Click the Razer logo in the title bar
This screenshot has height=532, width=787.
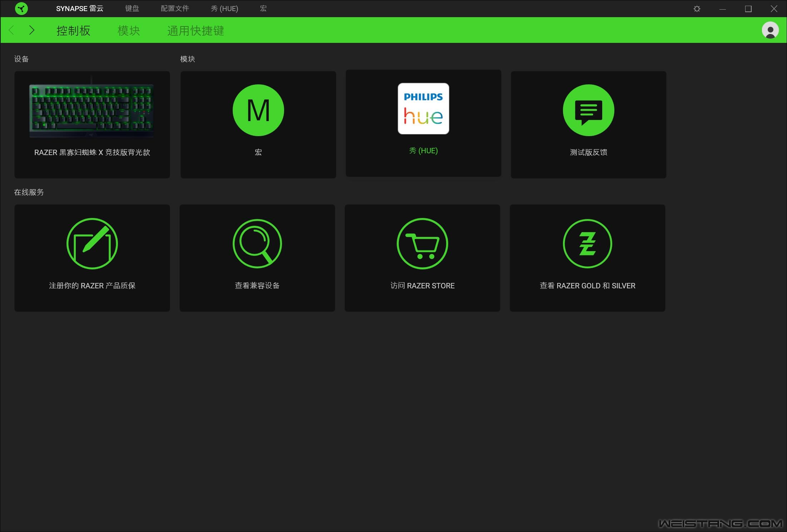click(x=21, y=9)
